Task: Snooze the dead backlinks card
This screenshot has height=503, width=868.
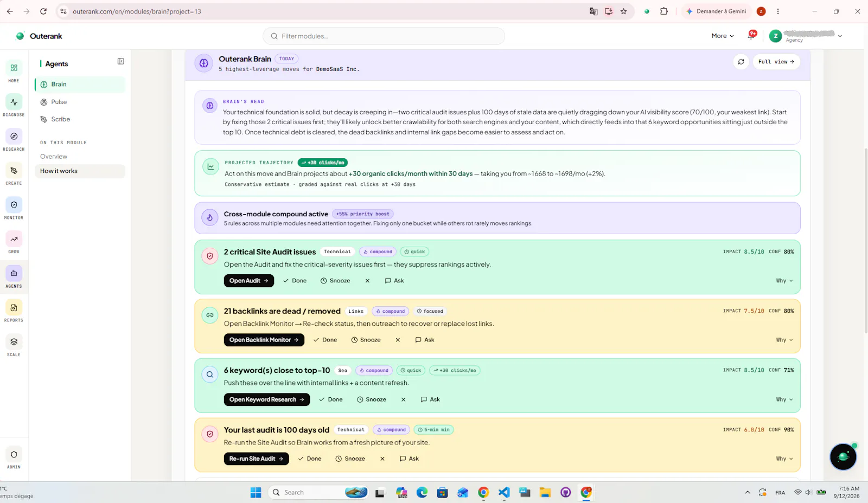Action: pos(366,340)
